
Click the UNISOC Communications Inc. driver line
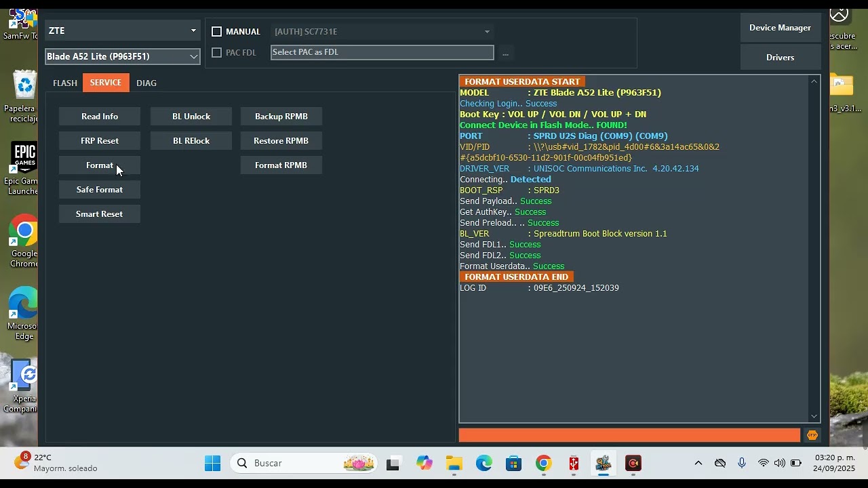point(580,169)
